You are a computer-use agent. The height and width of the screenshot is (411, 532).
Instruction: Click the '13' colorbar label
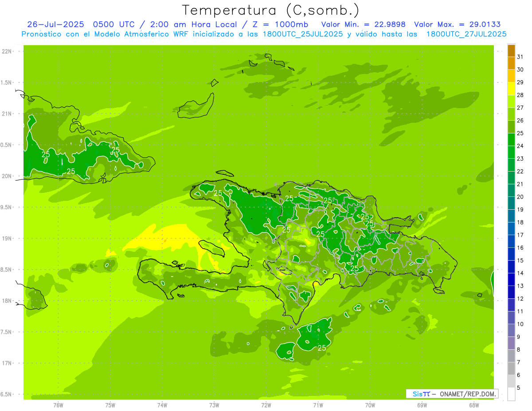point(520,286)
